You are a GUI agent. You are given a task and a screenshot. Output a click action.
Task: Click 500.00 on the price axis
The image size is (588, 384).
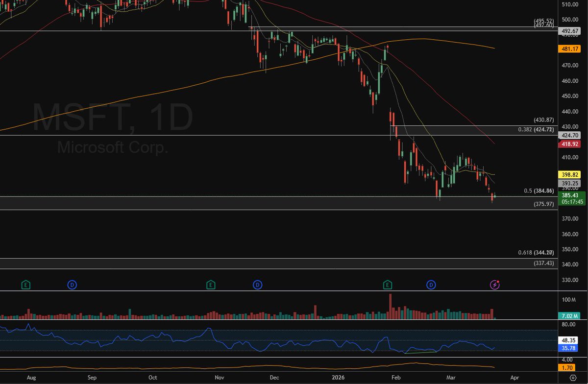[571, 20]
